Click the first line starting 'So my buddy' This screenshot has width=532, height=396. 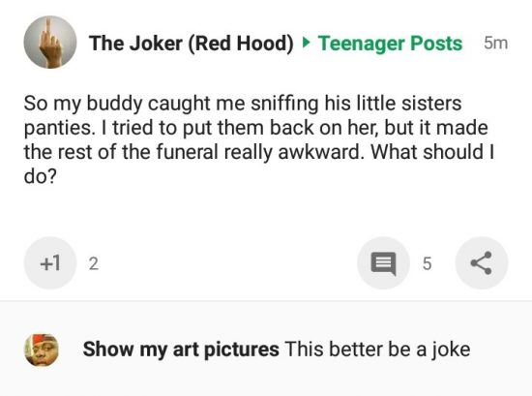243,104
